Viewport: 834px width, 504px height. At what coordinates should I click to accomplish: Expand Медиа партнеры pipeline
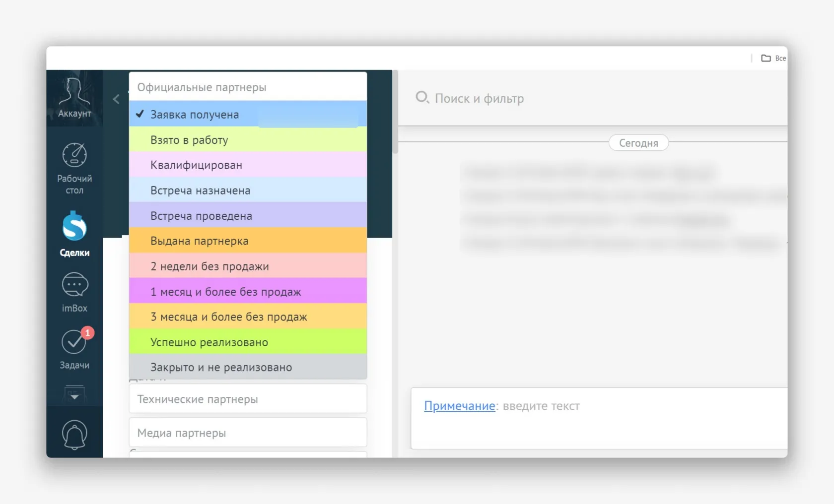(x=248, y=433)
